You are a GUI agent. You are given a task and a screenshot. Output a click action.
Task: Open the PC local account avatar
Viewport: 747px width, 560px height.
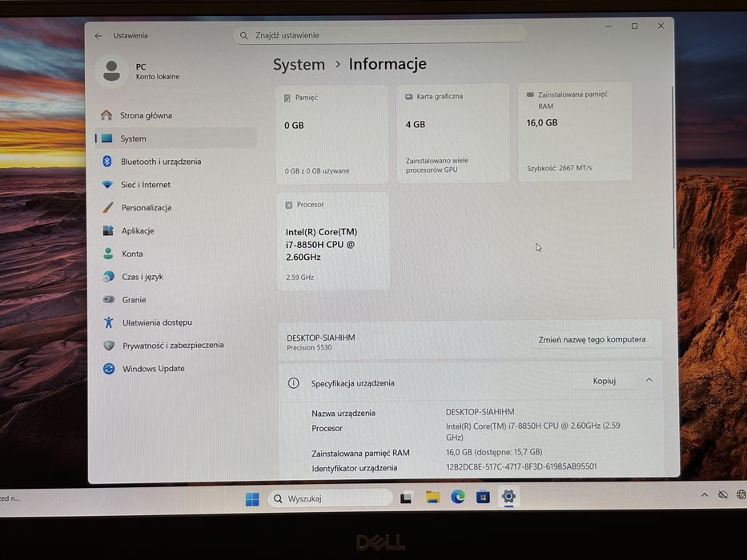(111, 71)
